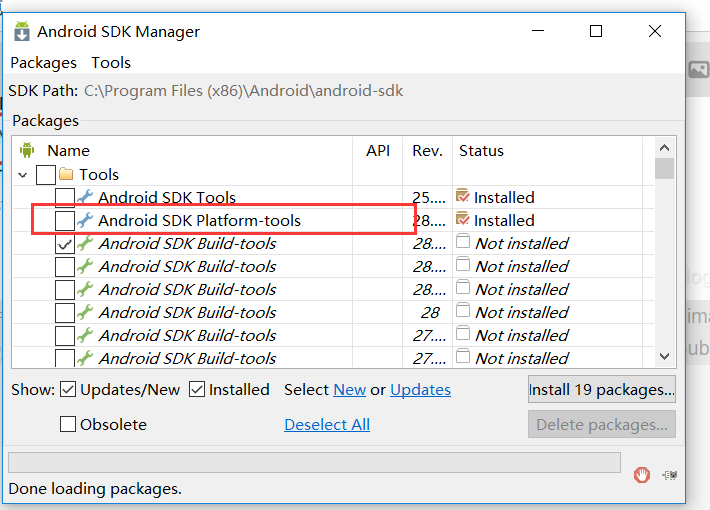The width and height of the screenshot is (710, 510).
Task: Select the Tools folder label
Action: click(99, 174)
